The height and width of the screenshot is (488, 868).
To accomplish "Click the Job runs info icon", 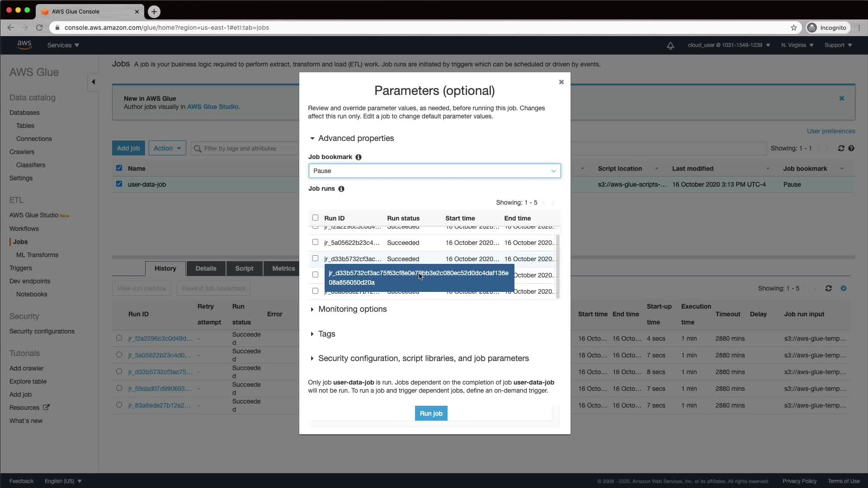I will [341, 189].
